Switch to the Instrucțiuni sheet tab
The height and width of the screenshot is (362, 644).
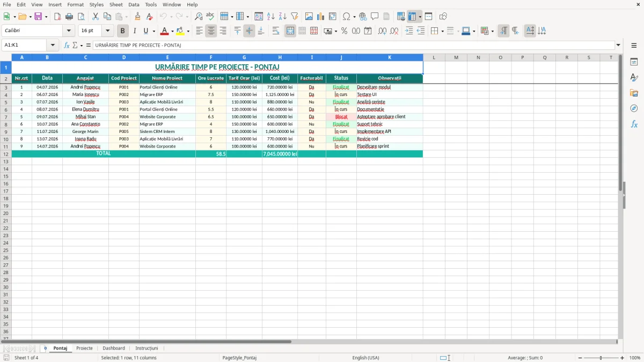point(147,348)
